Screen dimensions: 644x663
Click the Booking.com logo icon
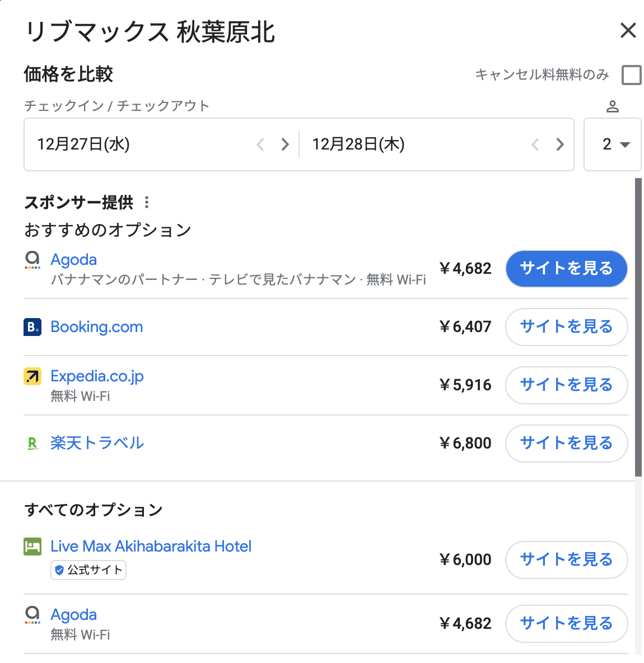tap(32, 327)
